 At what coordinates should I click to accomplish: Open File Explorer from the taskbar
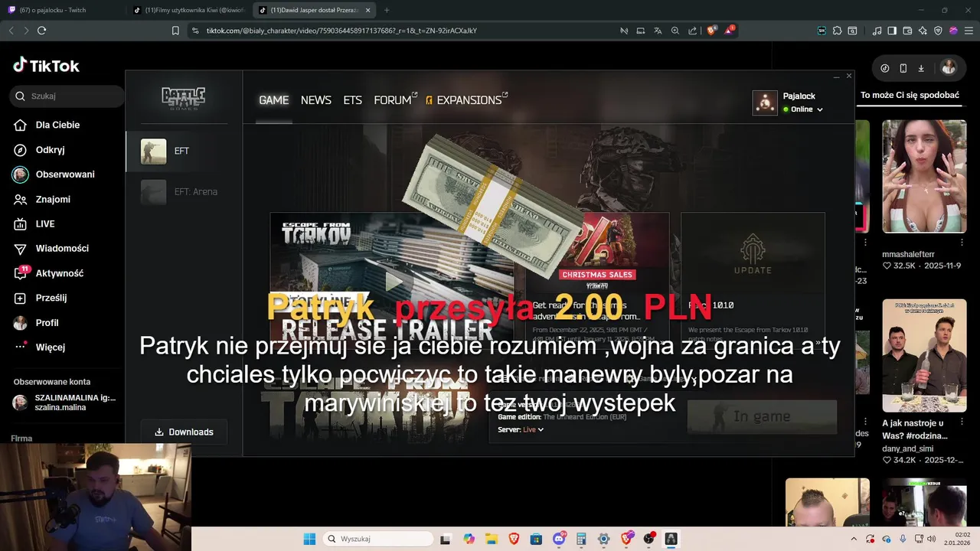point(492,539)
